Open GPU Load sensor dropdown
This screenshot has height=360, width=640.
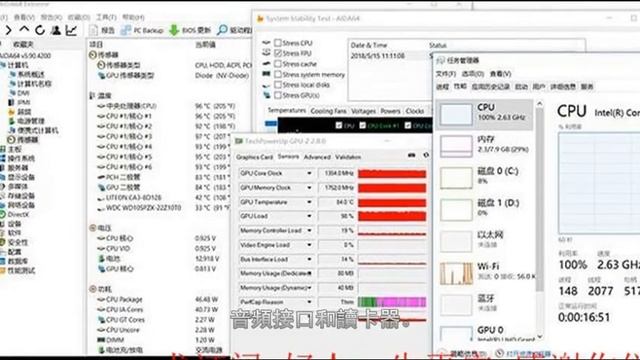tap(309, 216)
